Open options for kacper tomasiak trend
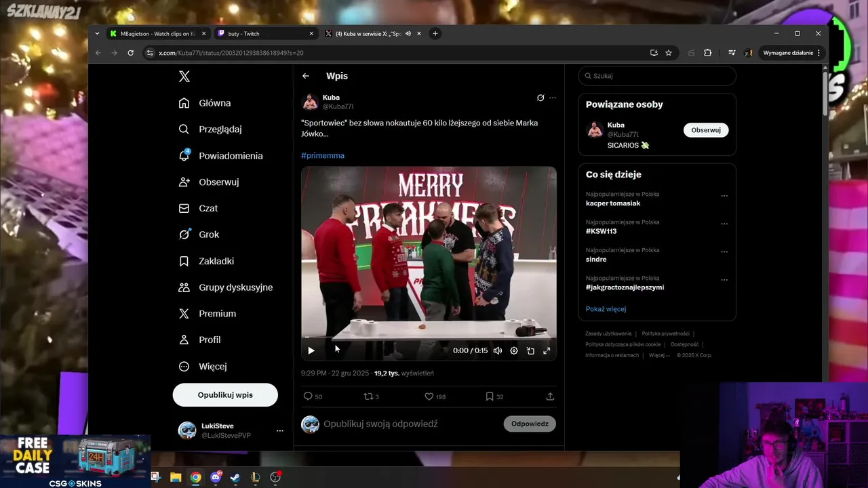This screenshot has width=868, height=488. (x=724, y=196)
